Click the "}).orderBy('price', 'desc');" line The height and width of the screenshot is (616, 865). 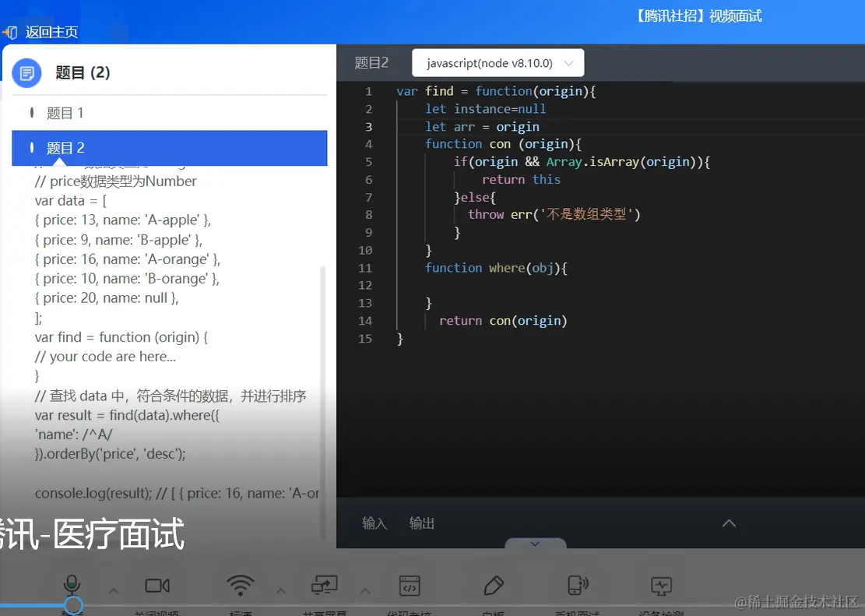(110, 454)
